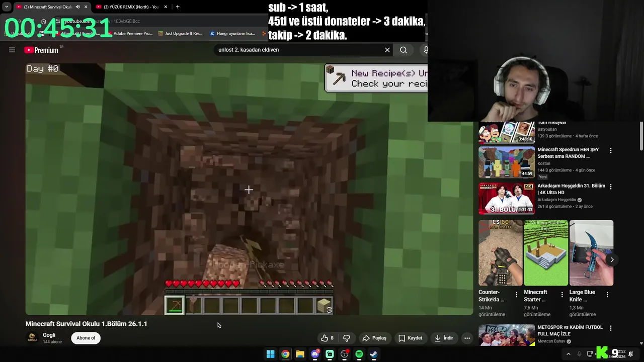Like the video with thumbs up
This screenshot has width=644, height=362.
pos(327,338)
